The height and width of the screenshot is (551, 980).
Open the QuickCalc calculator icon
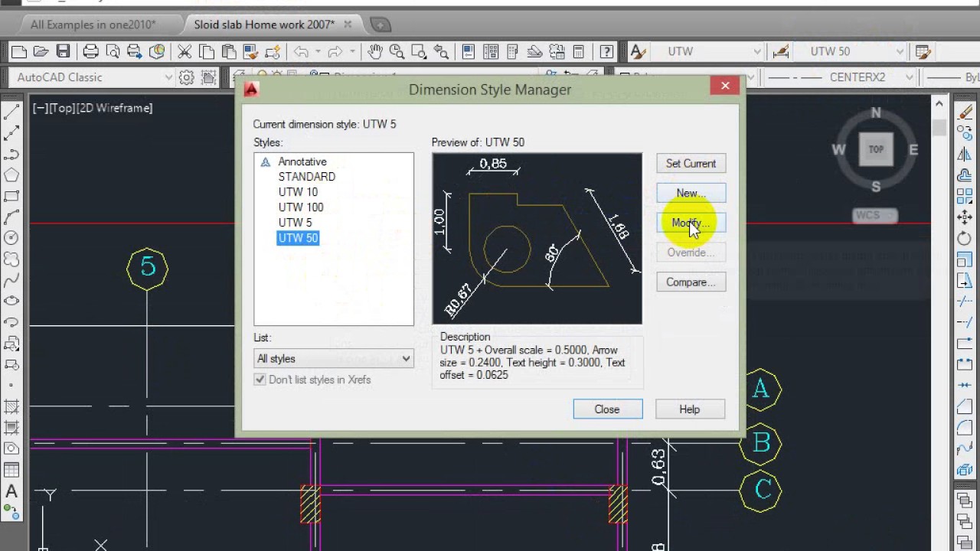tap(579, 52)
